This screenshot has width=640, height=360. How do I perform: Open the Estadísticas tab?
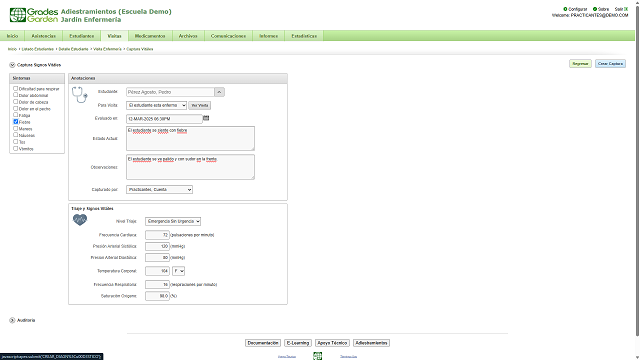pyautogui.click(x=304, y=36)
